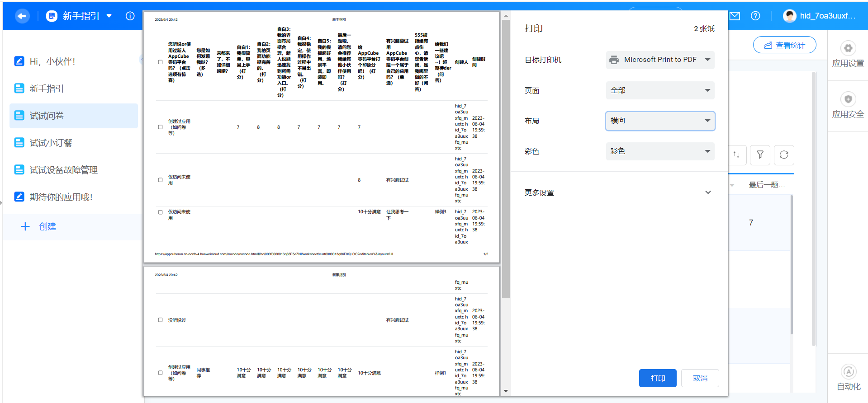
Task: Open the 页面 pages dropdown
Action: click(x=660, y=90)
